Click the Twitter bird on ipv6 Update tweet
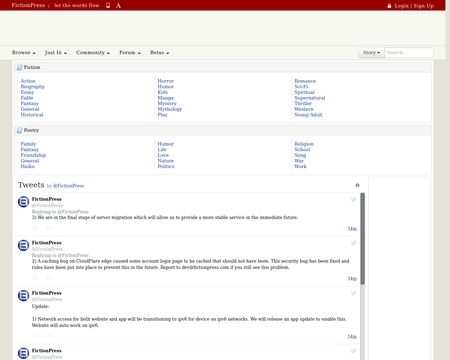This screenshot has width=450, height=360. (353, 293)
